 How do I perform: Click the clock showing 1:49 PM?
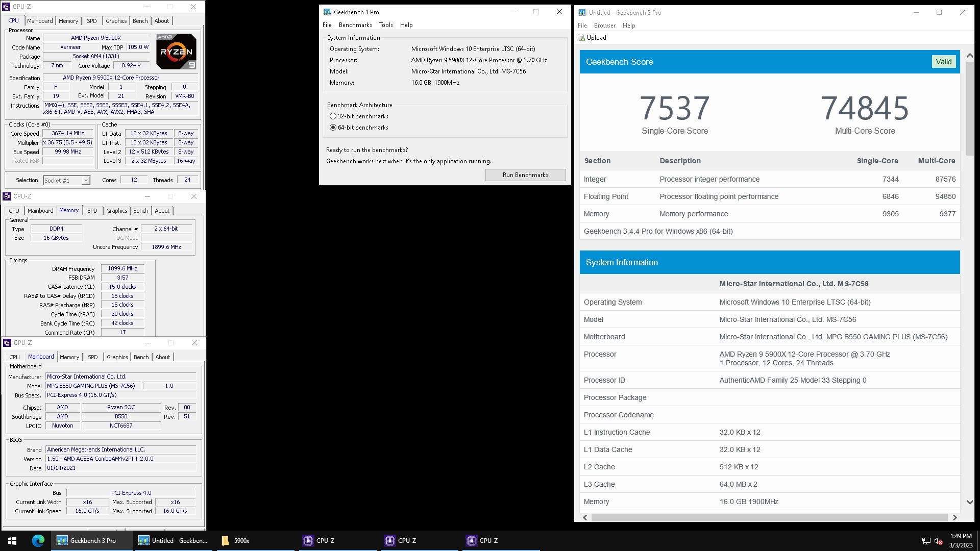coord(961,536)
